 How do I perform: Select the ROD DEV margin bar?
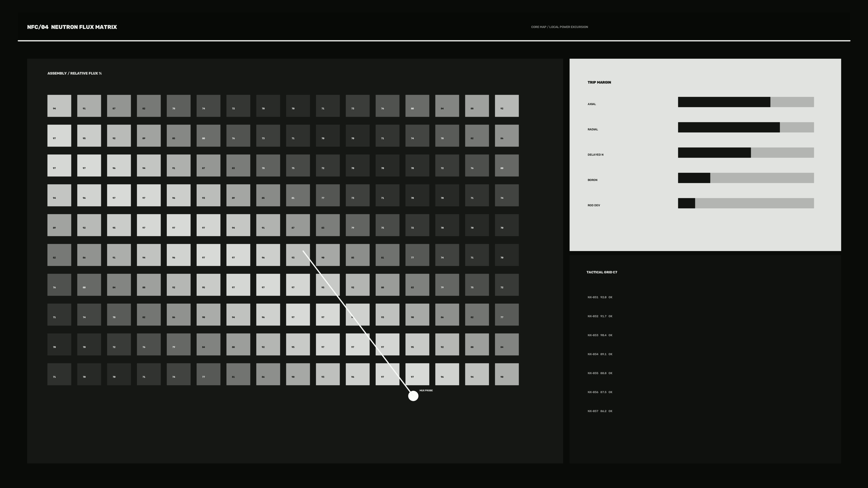(746, 203)
